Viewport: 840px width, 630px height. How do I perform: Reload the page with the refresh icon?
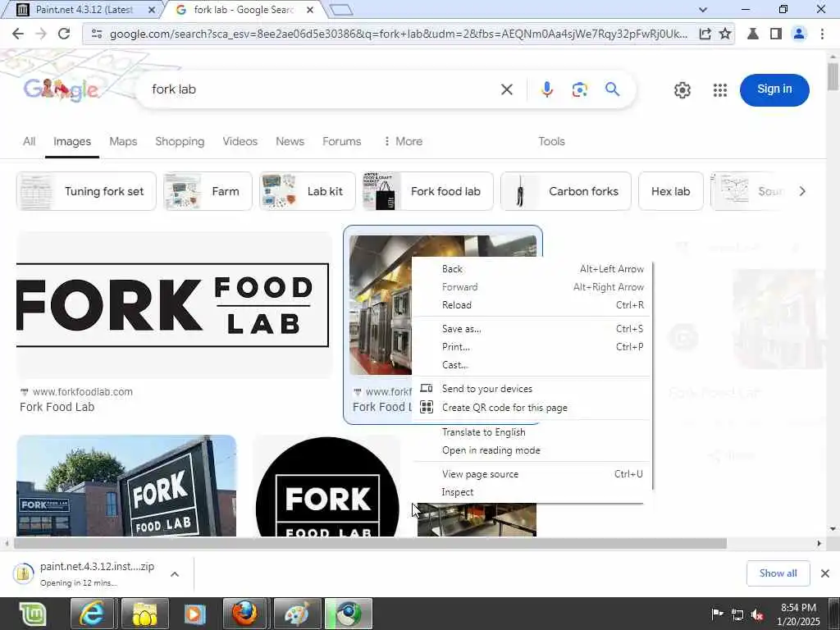(64, 34)
